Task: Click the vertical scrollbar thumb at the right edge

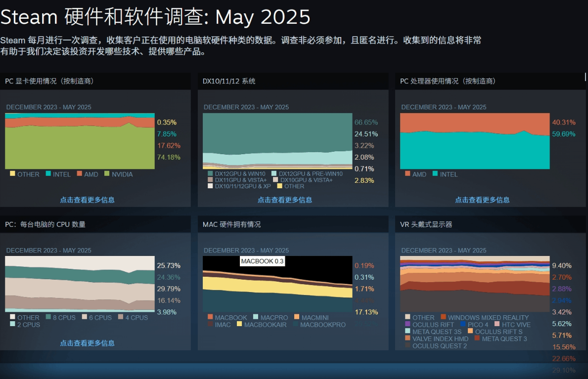Action: point(585,77)
